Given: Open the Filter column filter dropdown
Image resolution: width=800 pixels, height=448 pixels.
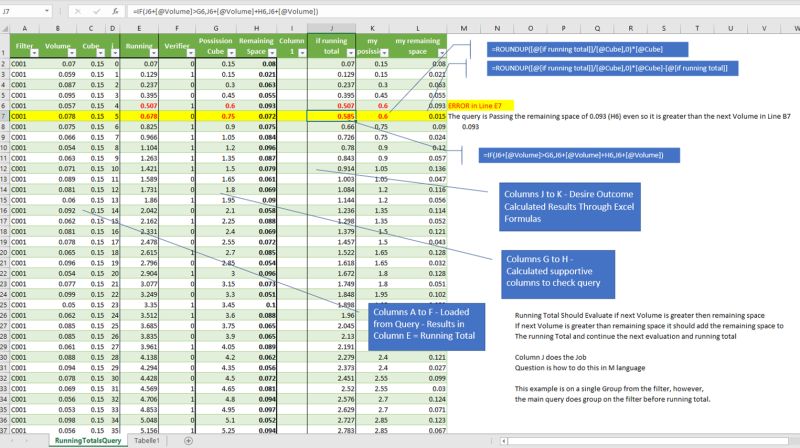Looking at the screenshot, I should point(34,53).
